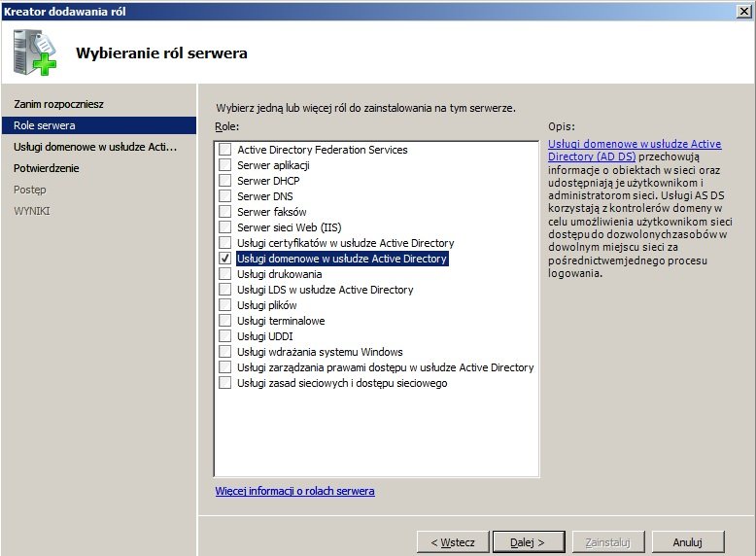Click the Wybieranie ról serwera heading
The image size is (756, 556).
coord(161,53)
